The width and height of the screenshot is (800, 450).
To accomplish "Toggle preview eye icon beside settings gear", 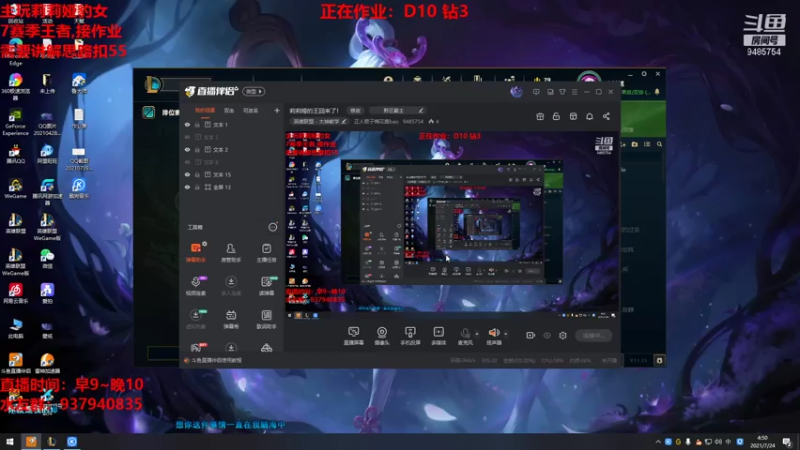I will (x=547, y=335).
